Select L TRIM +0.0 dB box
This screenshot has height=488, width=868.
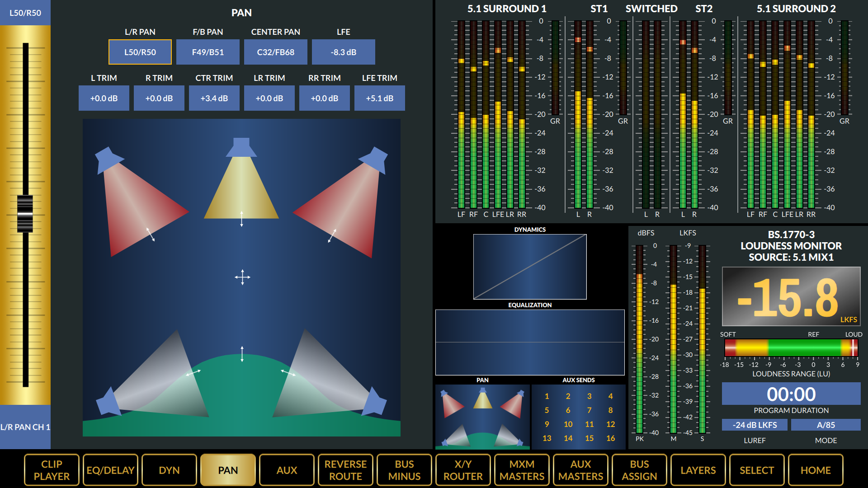104,98
